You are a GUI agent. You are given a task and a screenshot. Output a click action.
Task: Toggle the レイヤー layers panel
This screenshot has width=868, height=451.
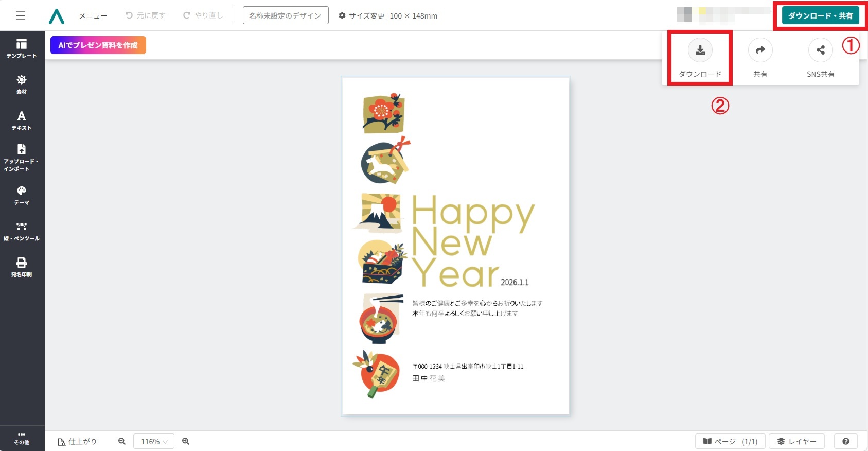click(x=796, y=442)
